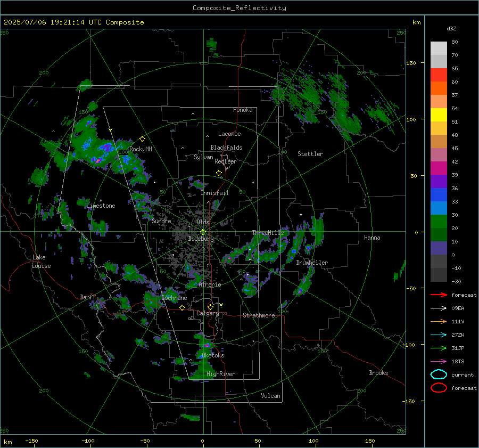Screen dimensions: 479x448
Task: Select the light blue swatch in the dBZ scale
Action: (439, 208)
